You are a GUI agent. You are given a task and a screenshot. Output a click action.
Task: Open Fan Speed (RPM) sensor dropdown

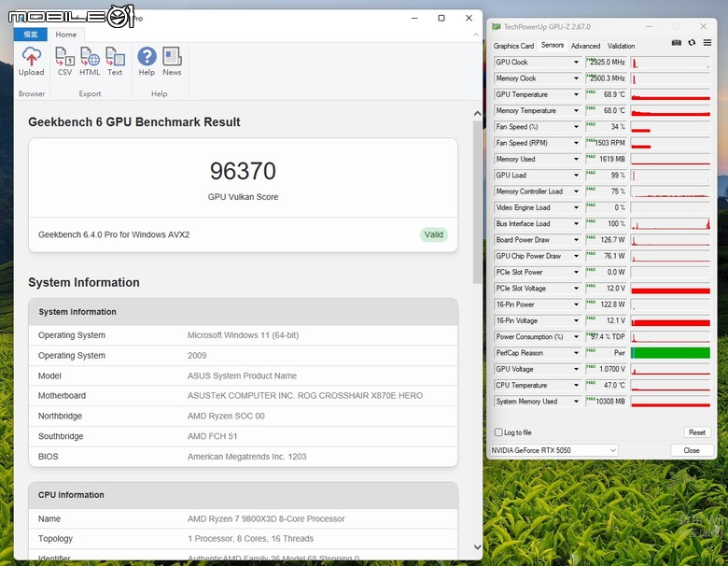(x=576, y=143)
